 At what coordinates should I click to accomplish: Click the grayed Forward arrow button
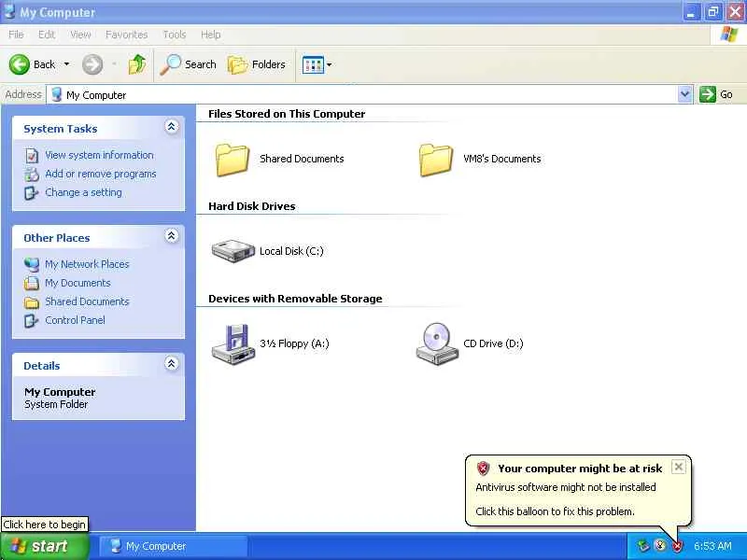(92, 64)
